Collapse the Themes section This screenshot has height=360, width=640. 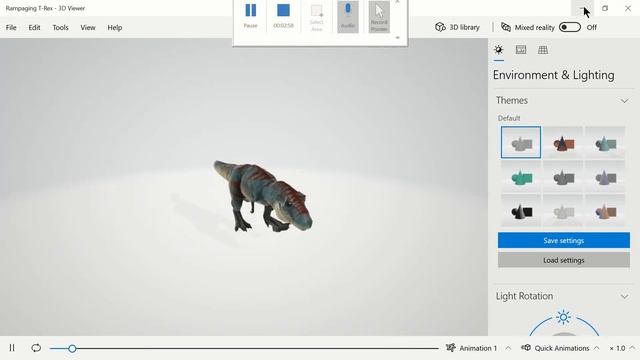click(x=624, y=101)
